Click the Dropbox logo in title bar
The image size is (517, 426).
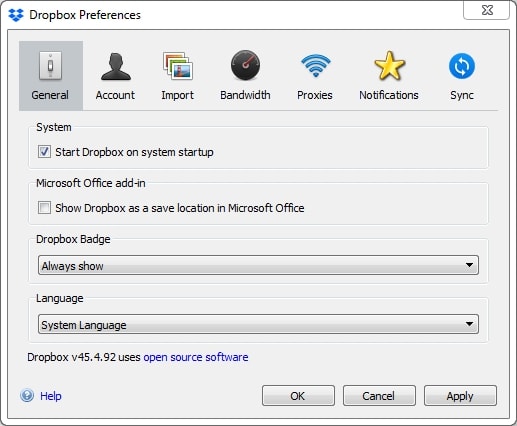[x=16, y=15]
